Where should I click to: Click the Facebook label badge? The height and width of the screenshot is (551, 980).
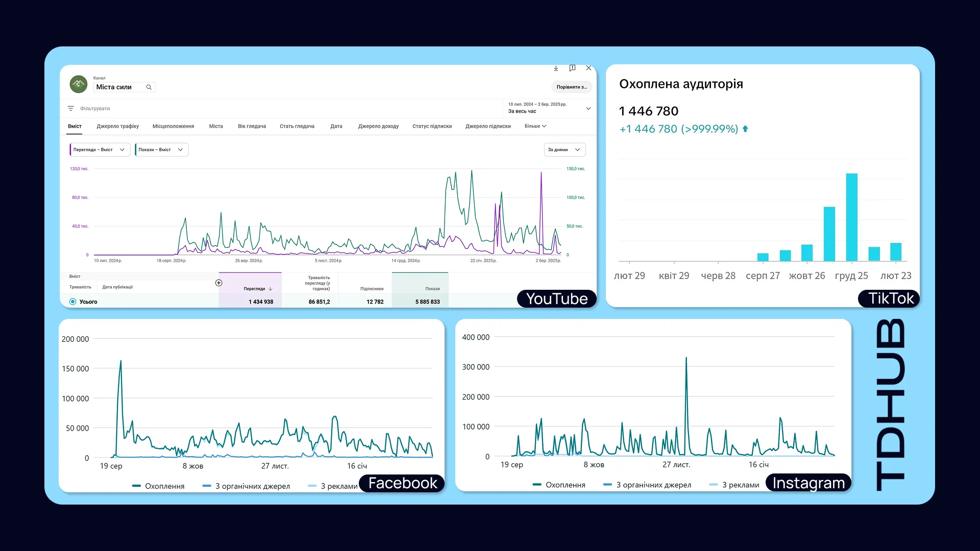click(x=403, y=483)
